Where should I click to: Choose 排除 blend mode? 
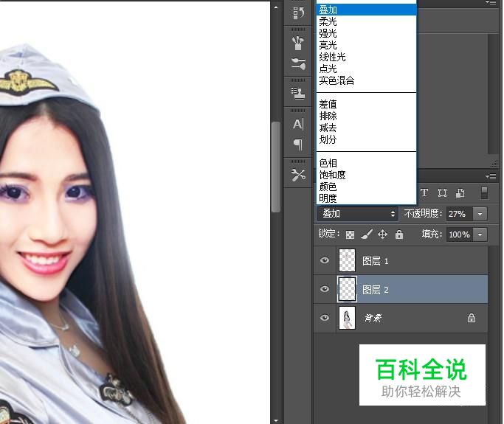(367, 116)
